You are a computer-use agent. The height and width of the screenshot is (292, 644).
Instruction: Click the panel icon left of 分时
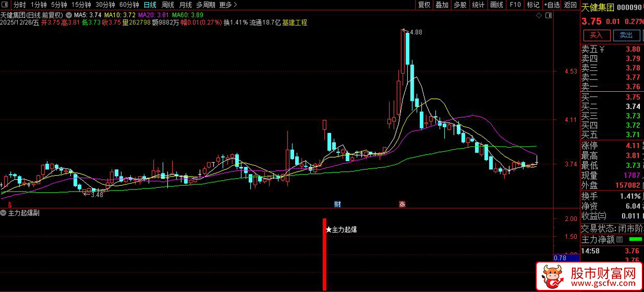tap(5, 5)
